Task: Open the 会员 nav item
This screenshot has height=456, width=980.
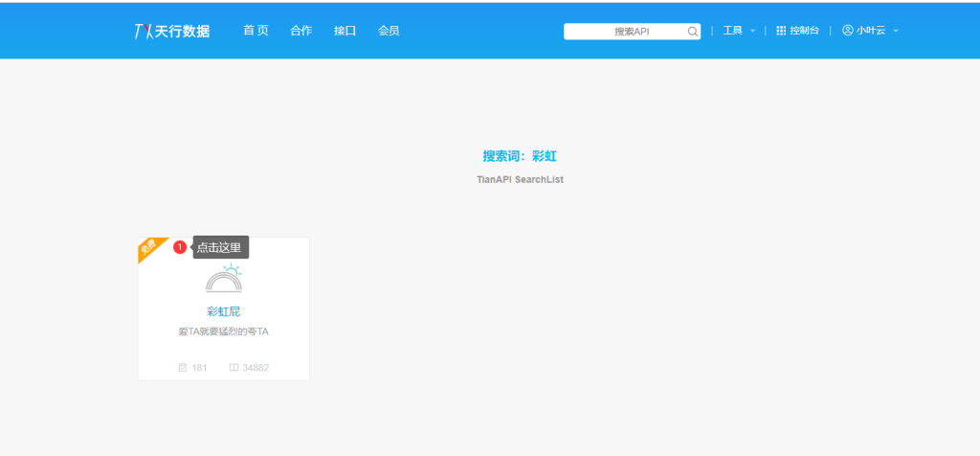Action: (389, 31)
